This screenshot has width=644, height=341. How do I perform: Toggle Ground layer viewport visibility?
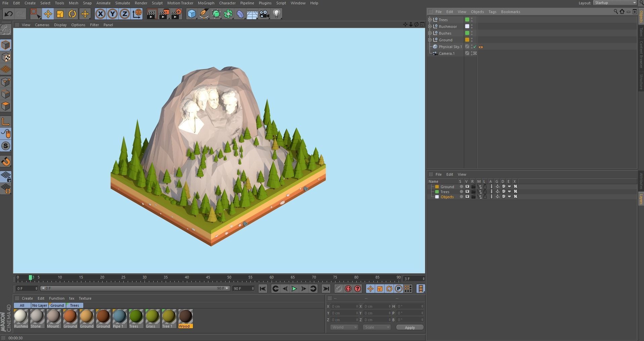(467, 186)
